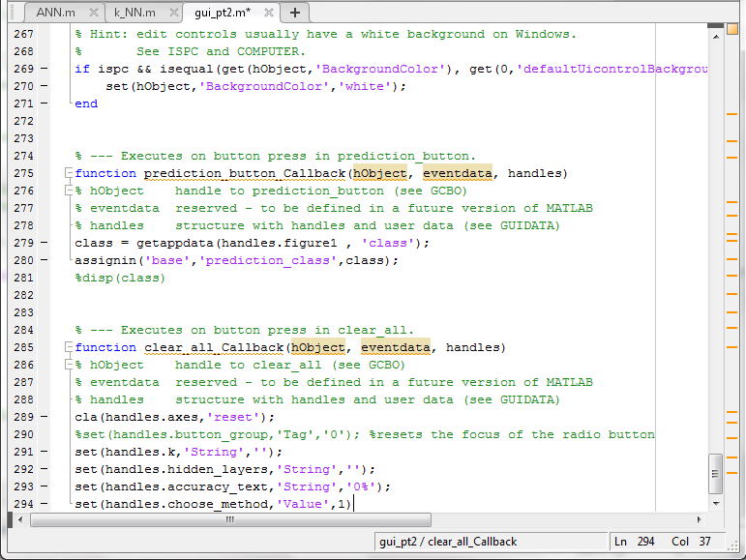746x560 pixels.
Task: Click highlighted 'eventdata' on line 285
Action: click(396, 347)
